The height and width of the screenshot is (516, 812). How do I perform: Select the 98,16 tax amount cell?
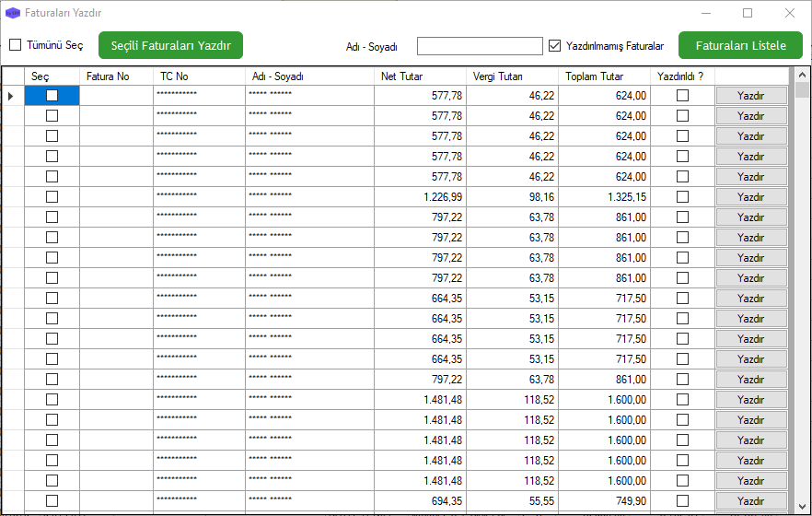pyautogui.click(x=512, y=197)
